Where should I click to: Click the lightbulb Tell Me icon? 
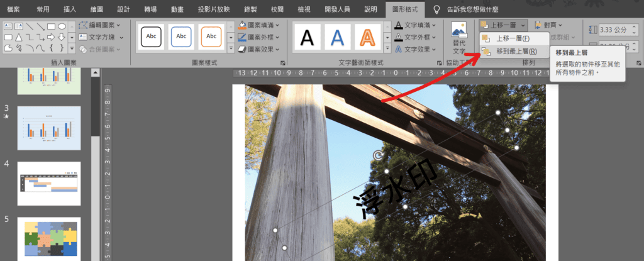click(x=437, y=9)
